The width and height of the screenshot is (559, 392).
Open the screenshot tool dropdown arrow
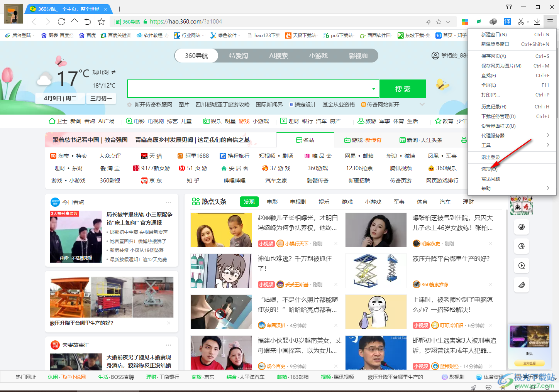click(528, 22)
